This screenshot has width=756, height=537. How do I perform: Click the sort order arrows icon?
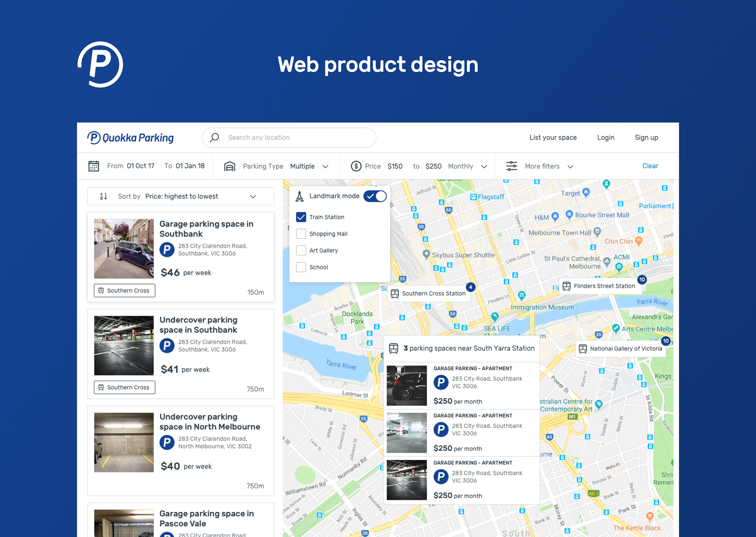(104, 196)
